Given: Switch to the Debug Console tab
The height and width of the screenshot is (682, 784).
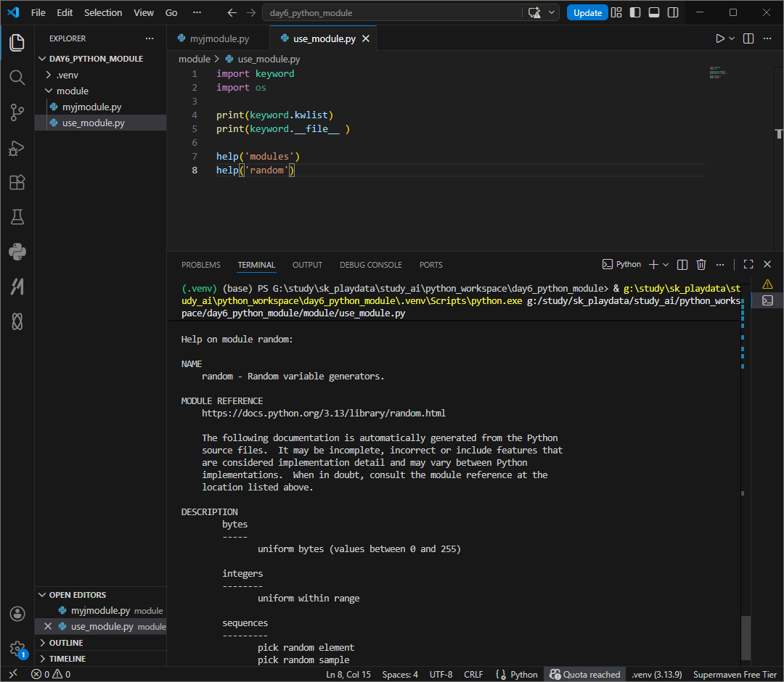Looking at the screenshot, I should coord(370,265).
